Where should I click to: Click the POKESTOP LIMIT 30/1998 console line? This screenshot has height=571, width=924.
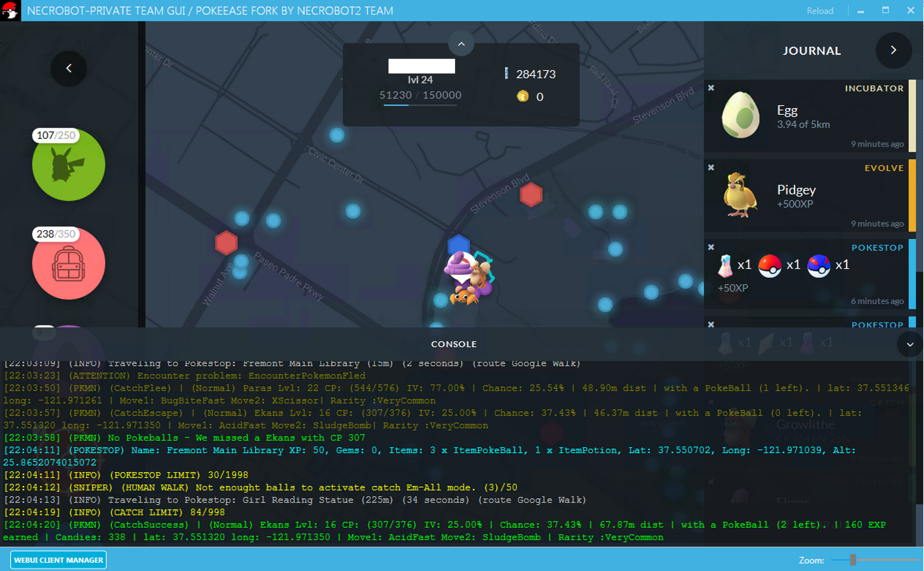tap(126, 475)
